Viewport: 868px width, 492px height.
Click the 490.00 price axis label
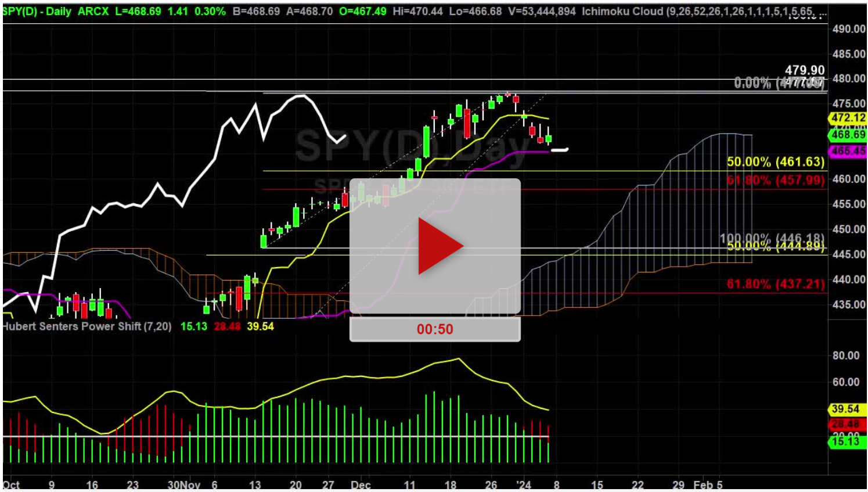849,29
